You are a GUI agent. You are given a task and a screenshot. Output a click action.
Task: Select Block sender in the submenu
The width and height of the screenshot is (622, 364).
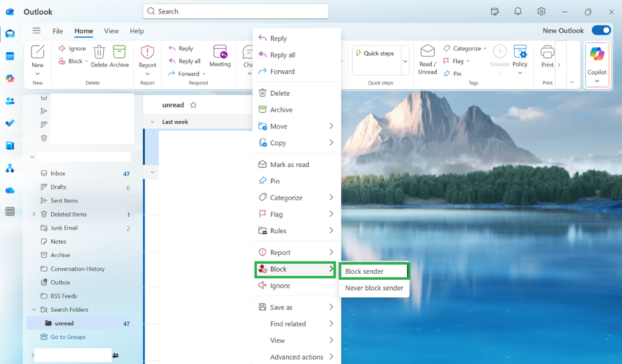pyautogui.click(x=374, y=271)
